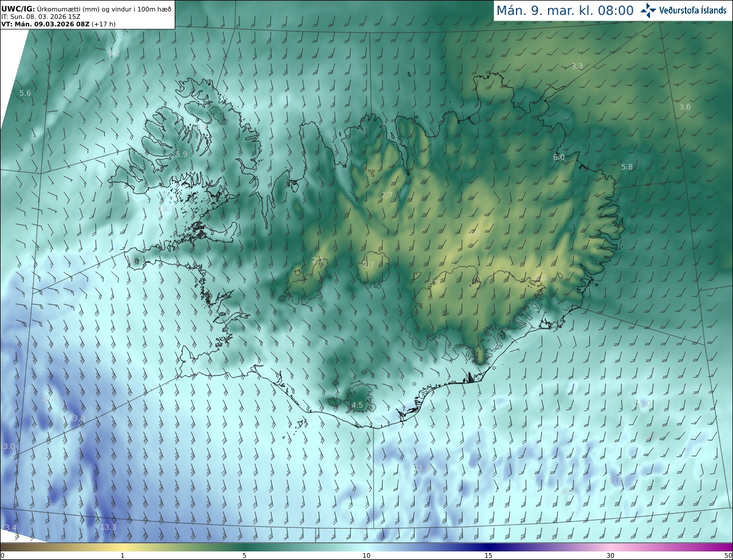Click the 5.8 value label on map

(627, 167)
